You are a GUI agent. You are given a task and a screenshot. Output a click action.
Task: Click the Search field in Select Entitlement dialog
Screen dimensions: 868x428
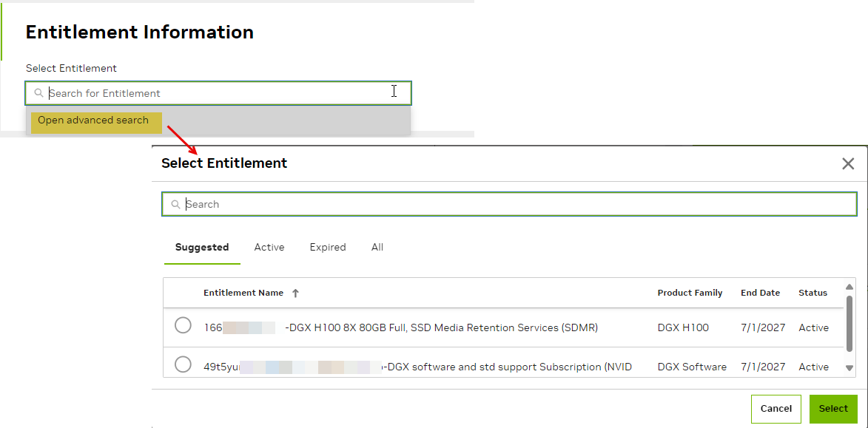(x=509, y=204)
